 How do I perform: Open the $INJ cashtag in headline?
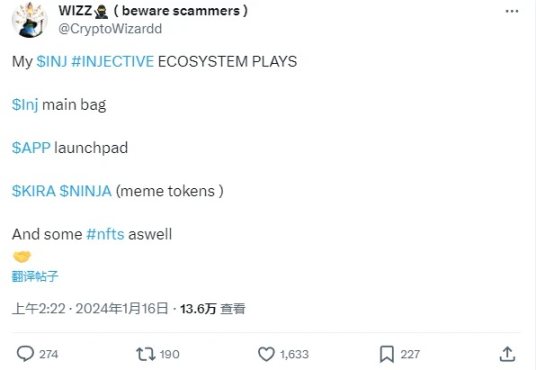coord(52,62)
